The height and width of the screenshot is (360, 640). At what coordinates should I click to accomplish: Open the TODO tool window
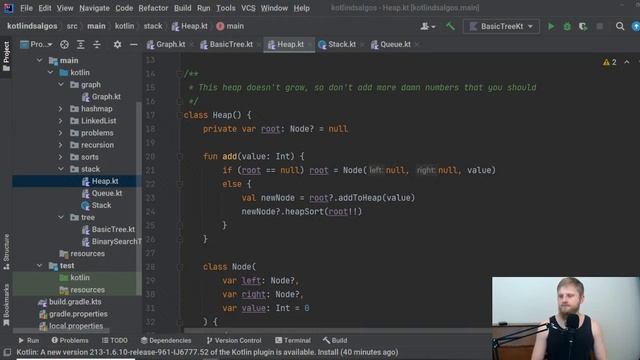115,340
